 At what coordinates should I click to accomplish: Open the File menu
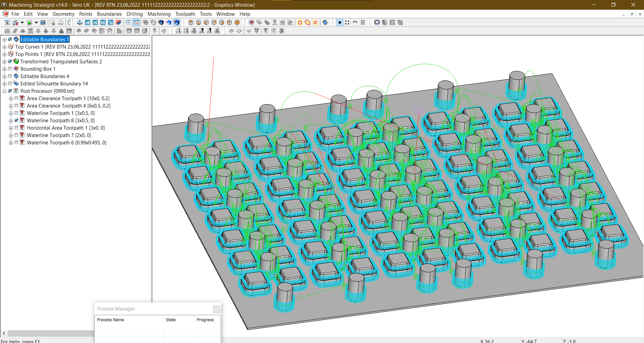[x=15, y=14]
